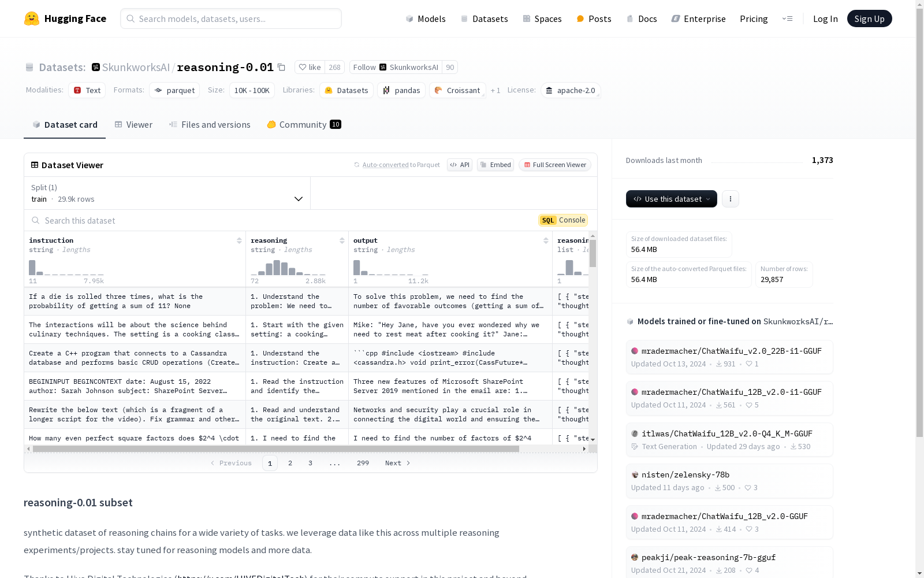The height and width of the screenshot is (578, 924).
Task: Go to page 3 of dataset
Action: [310, 463]
